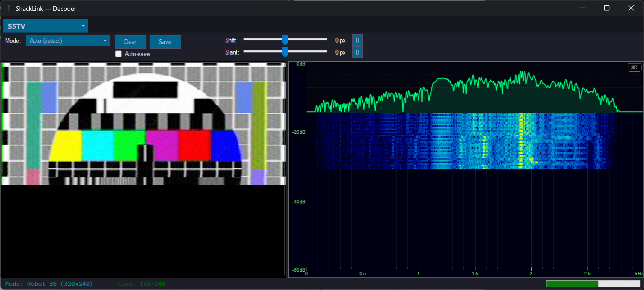Toggle the 3D spectrum view button
644x290 pixels.
point(634,68)
